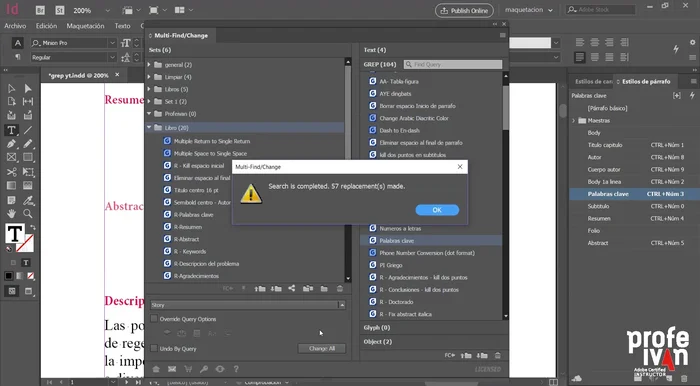Expand the Maestras style group

pos(574,120)
